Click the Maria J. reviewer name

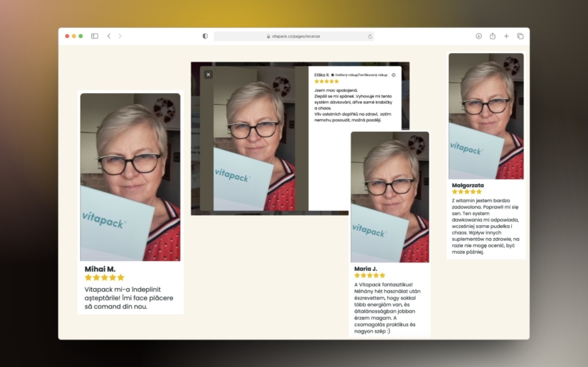click(366, 268)
